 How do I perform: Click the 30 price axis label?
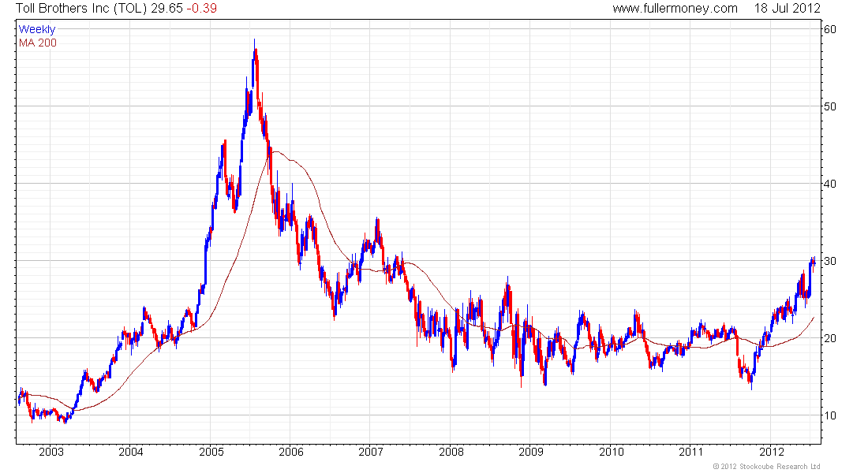tap(830, 261)
